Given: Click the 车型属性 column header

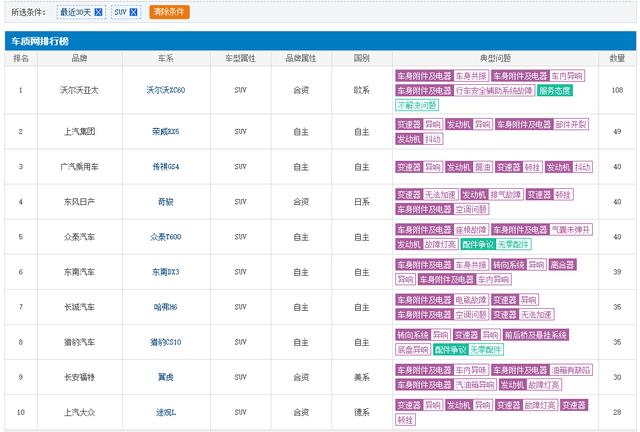Looking at the screenshot, I should point(240,58).
